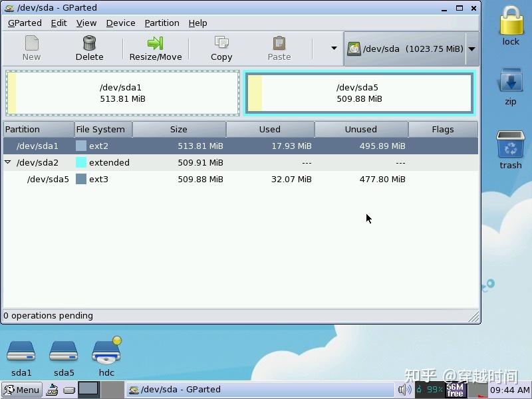The image size is (532, 399).
Task: Click the /dev/sda disk icon in device selector
Action: coord(354,48)
